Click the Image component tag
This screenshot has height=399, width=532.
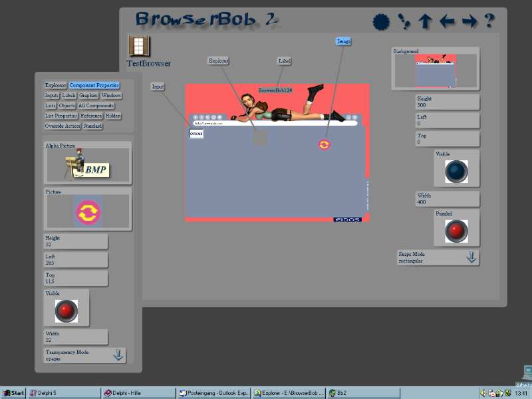point(343,41)
